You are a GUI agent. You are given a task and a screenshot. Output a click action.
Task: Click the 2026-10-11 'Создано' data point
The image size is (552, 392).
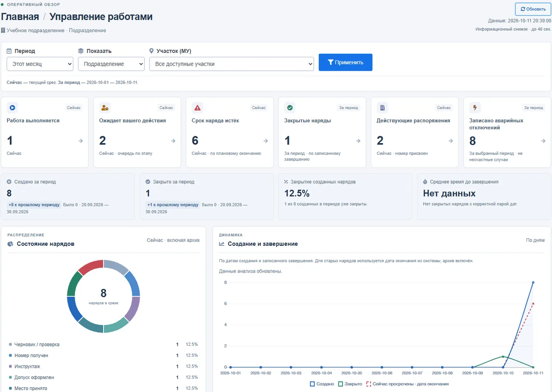tap(533, 282)
